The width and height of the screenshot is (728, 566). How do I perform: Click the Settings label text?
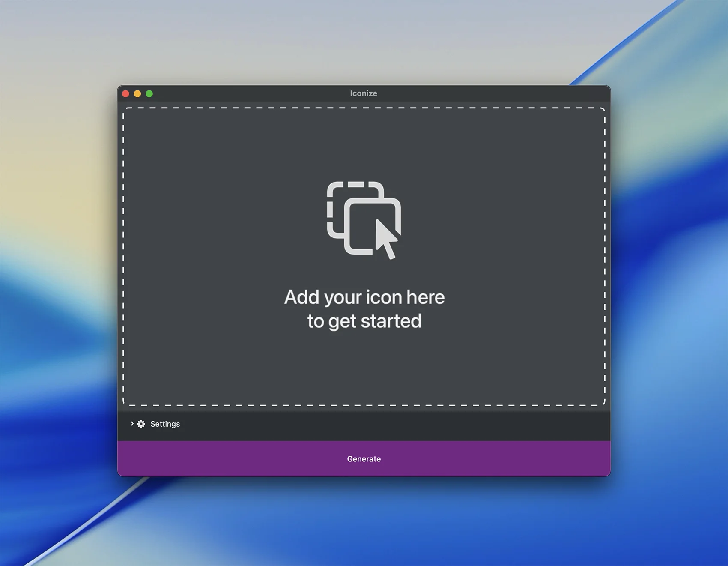pyautogui.click(x=165, y=424)
